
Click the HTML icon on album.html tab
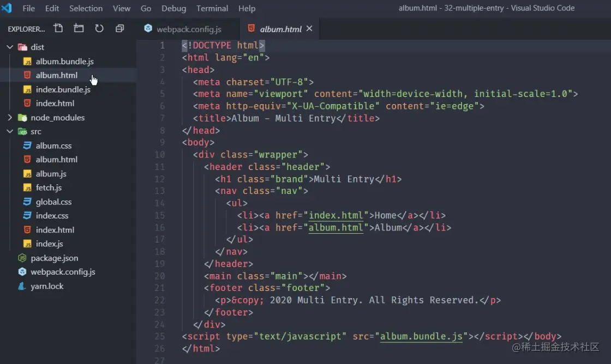click(251, 28)
